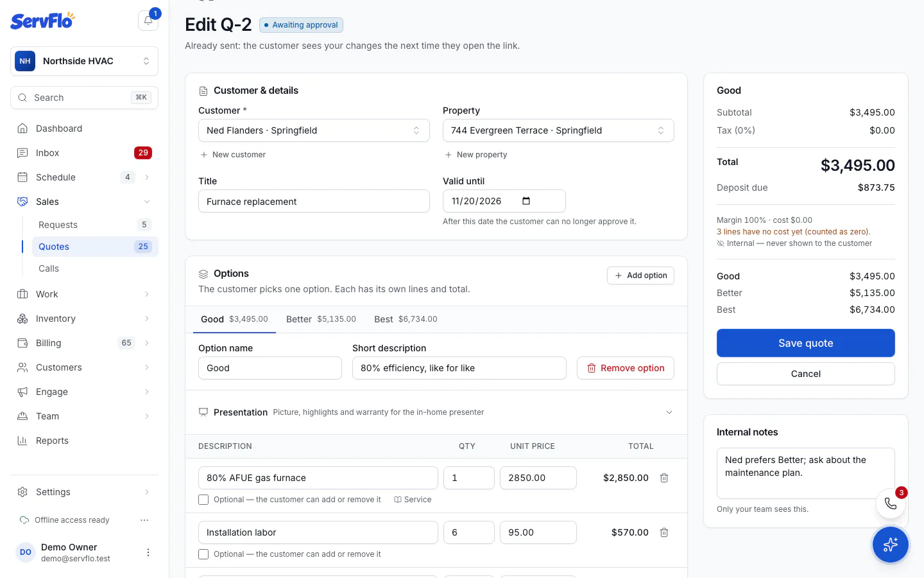Click the Service tag on furnace line

413,500
